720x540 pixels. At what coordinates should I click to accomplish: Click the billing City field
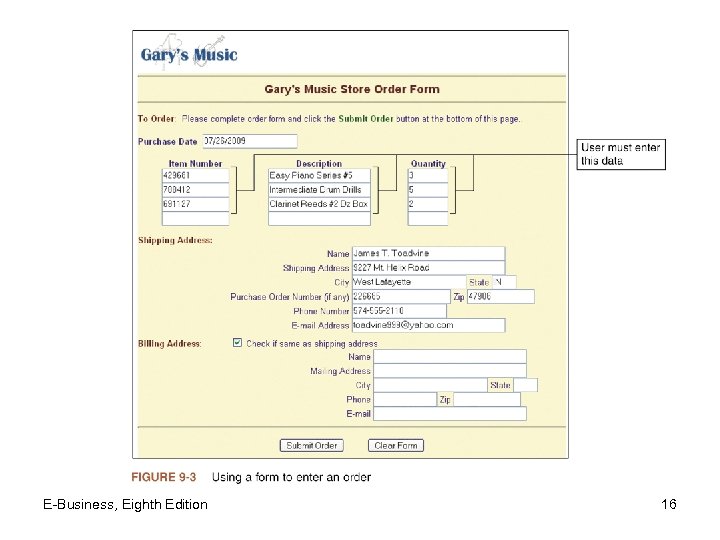click(x=430, y=385)
